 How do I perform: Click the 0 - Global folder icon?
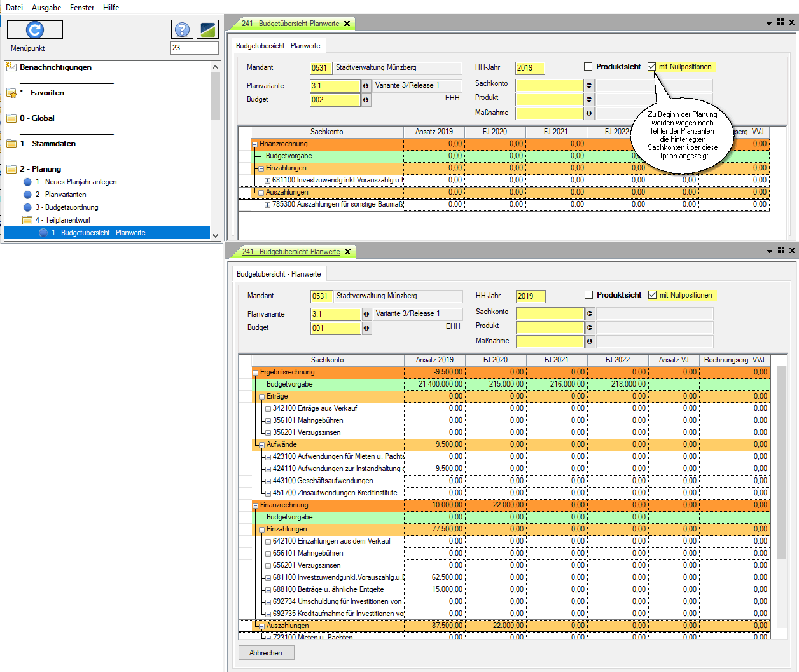tap(11, 118)
